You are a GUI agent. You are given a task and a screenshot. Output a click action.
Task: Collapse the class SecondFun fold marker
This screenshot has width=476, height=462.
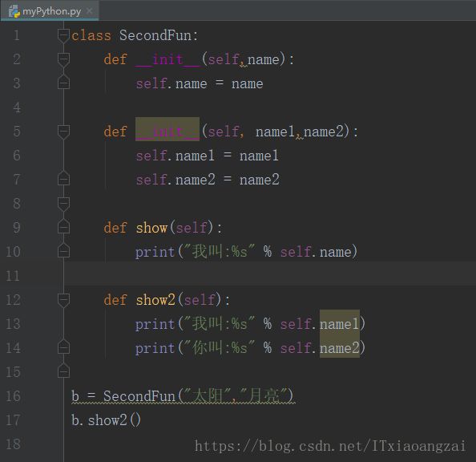(64, 36)
